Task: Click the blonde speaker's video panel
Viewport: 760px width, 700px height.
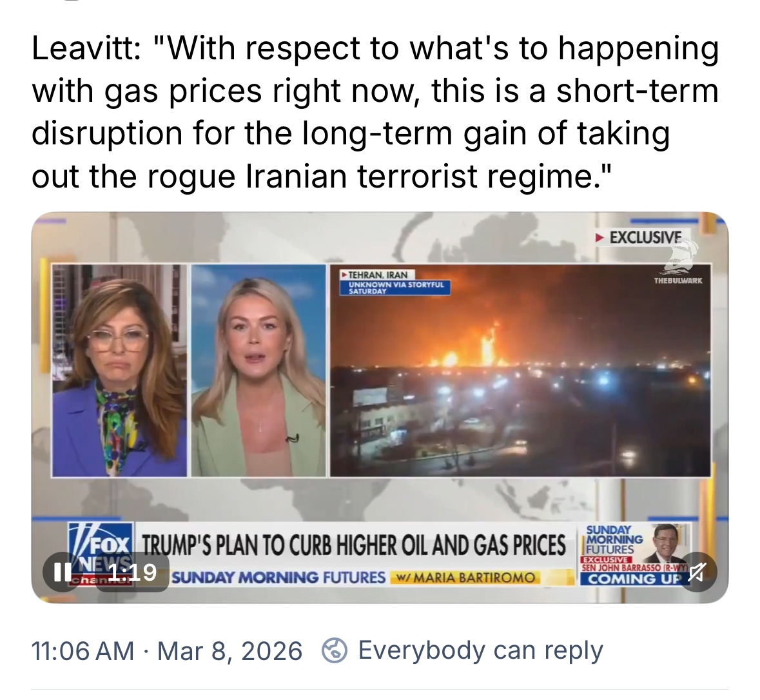Action: pos(258,371)
